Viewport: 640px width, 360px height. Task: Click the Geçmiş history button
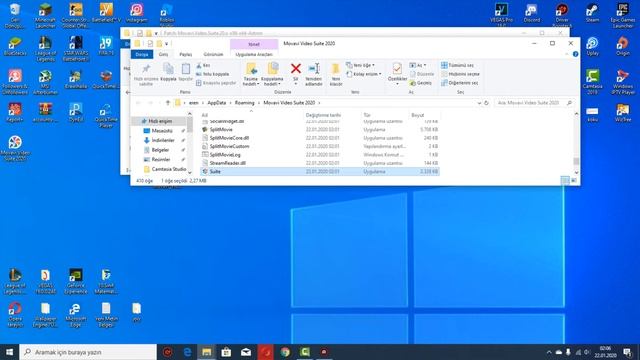pos(420,83)
